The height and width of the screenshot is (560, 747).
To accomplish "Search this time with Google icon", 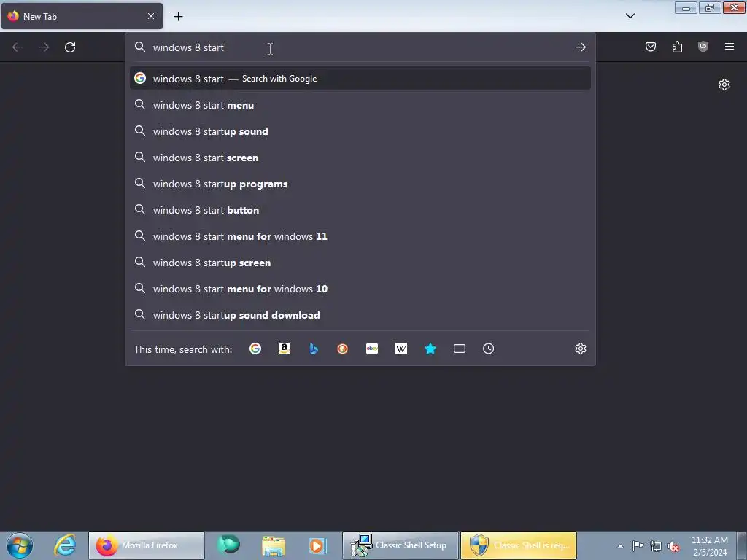I will [255, 349].
